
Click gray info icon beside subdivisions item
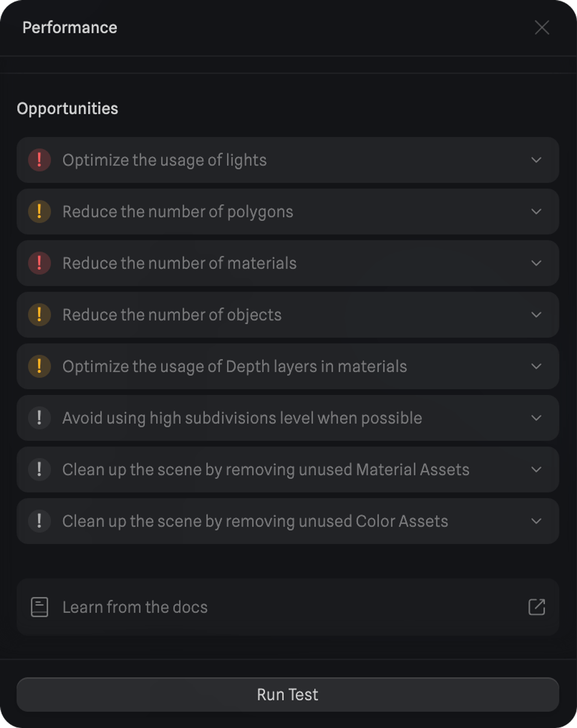40,418
